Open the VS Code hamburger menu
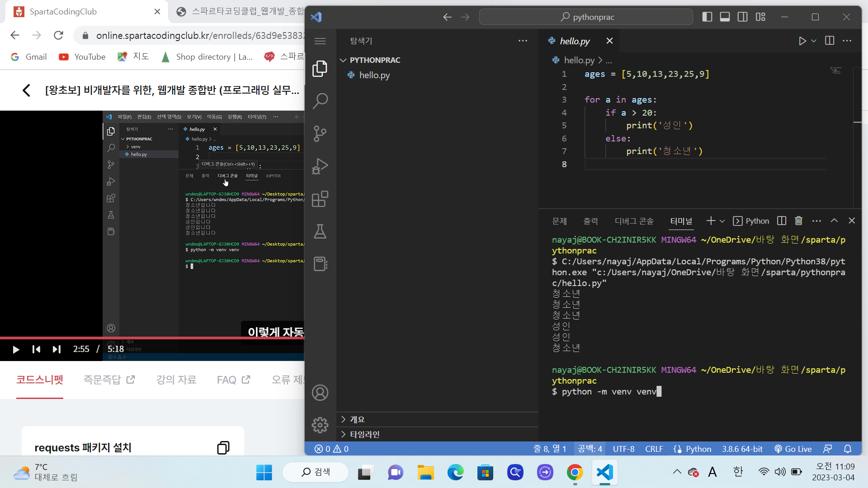 [320, 41]
